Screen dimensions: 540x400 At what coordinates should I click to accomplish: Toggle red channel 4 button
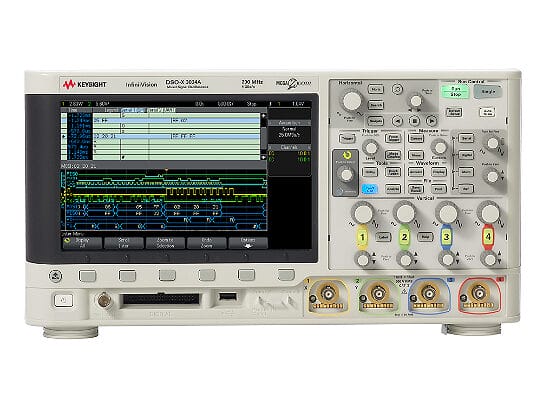click(x=488, y=237)
